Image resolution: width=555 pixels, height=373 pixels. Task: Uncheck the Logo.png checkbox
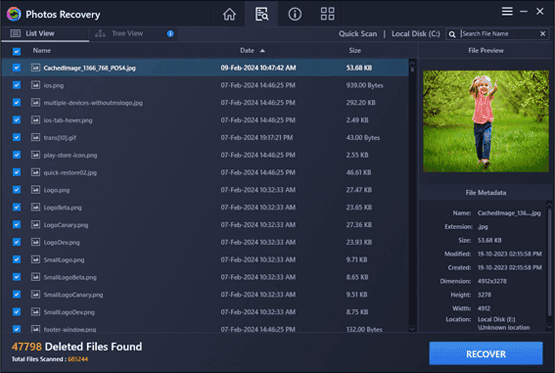pyautogui.click(x=17, y=190)
